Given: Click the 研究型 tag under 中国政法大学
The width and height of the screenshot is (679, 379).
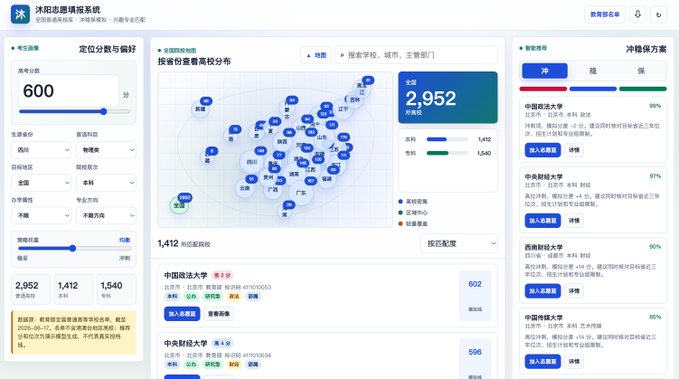Looking at the screenshot, I should pos(213,296).
